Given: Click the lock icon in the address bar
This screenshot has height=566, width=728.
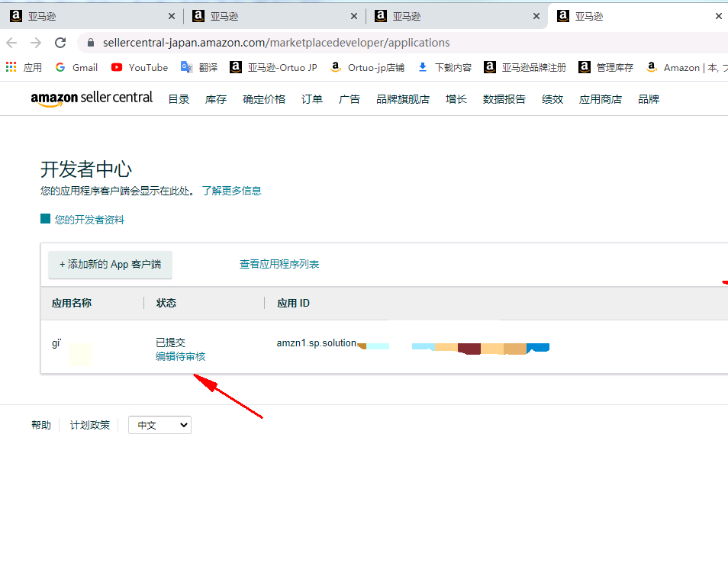Looking at the screenshot, I should click(90, 43).
